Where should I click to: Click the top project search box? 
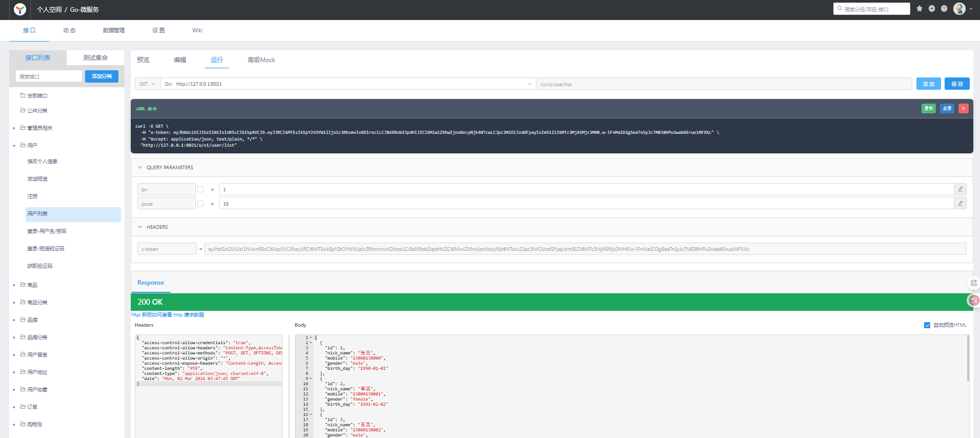pos(872,9)
